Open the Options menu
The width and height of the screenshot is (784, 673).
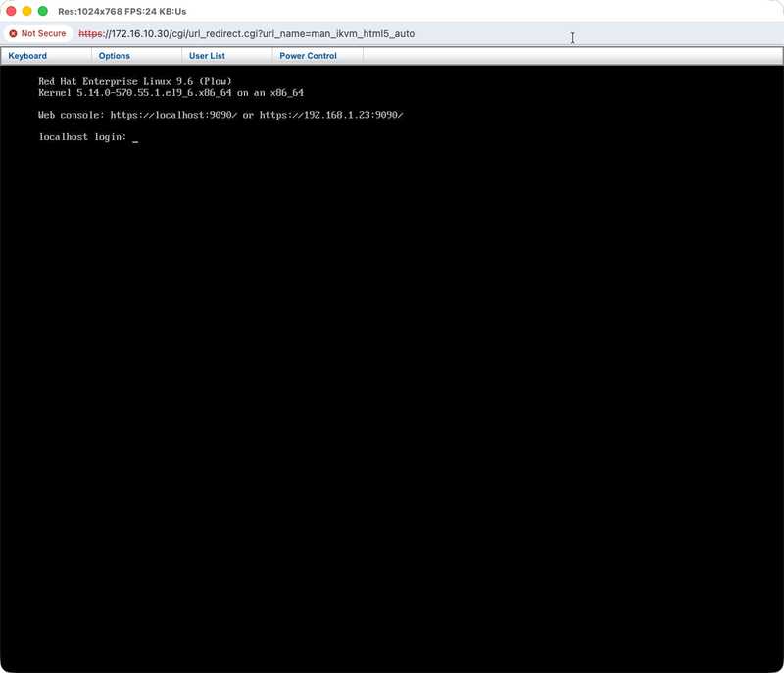[115, 56]
